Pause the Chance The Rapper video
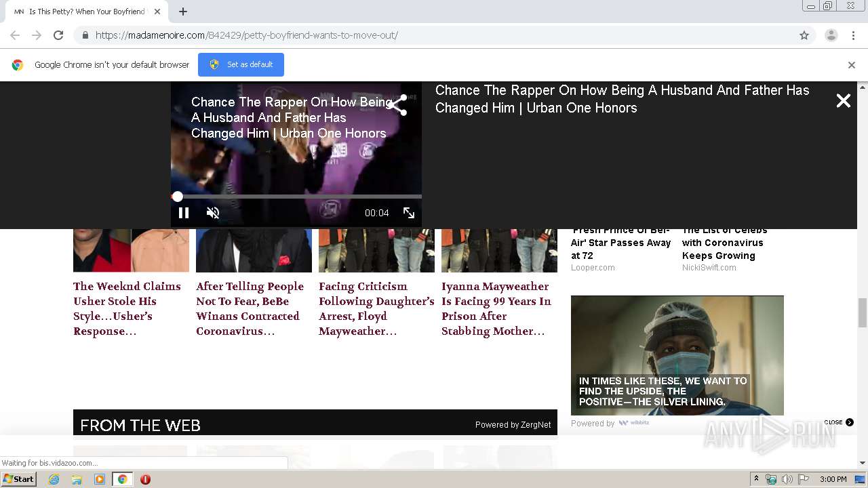 pos(183,213)
